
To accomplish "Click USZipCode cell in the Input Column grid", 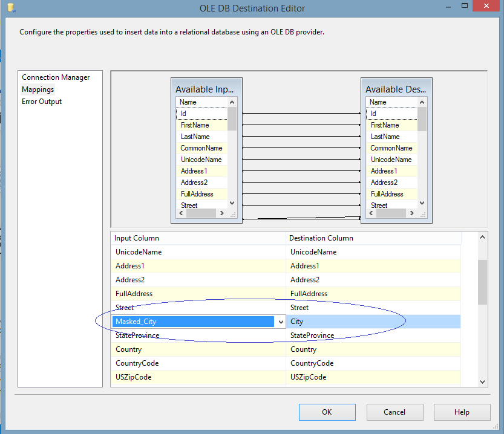I will (x=198, y=377).
